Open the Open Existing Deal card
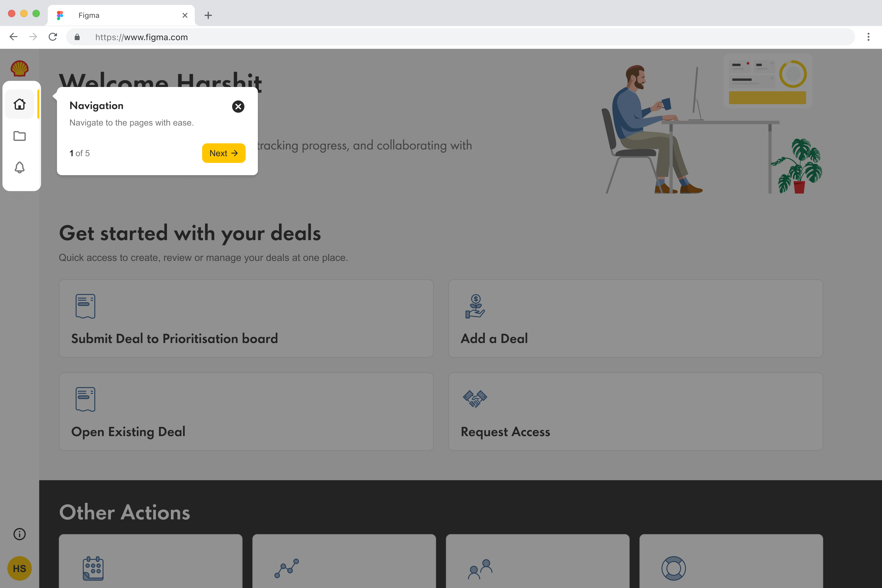The height and width of the screenshot is (588, 882). (246, 411)
